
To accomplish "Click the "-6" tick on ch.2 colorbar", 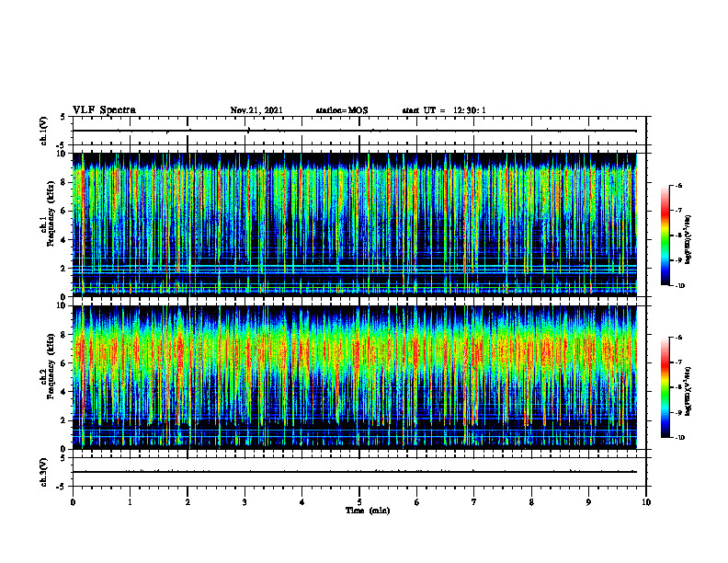I will [678, 338].
